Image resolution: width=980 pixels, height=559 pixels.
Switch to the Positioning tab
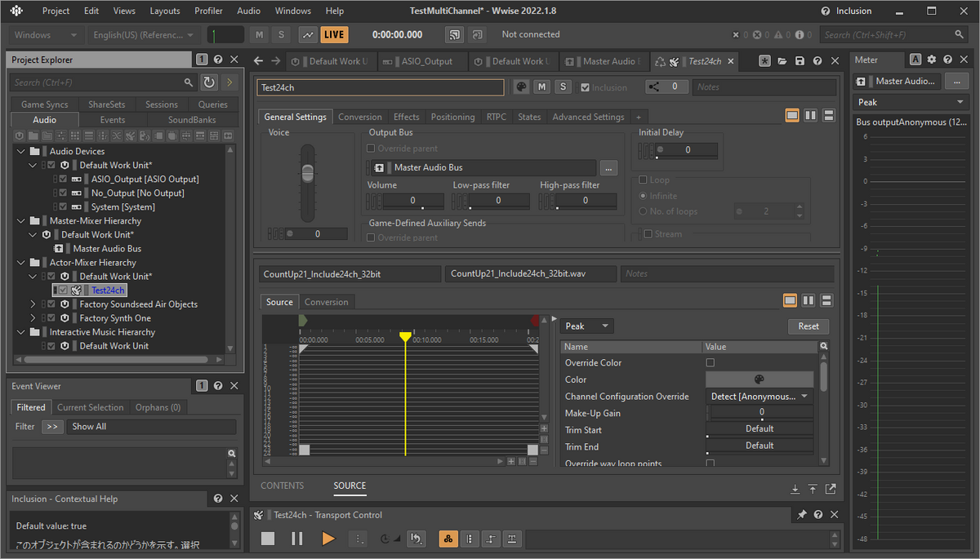coord(452,117)
